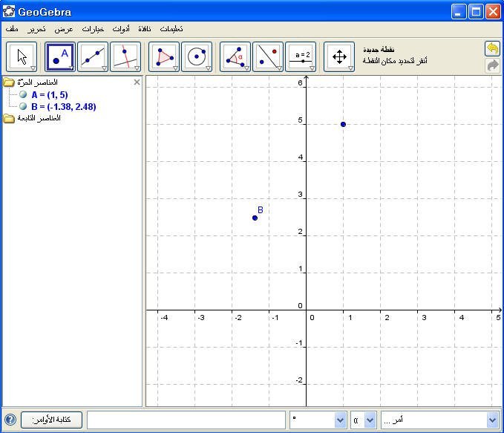This screenshot has height=433, width=504.
Task: Open the أدوات (Tools) menu
Action: [121, 29]
